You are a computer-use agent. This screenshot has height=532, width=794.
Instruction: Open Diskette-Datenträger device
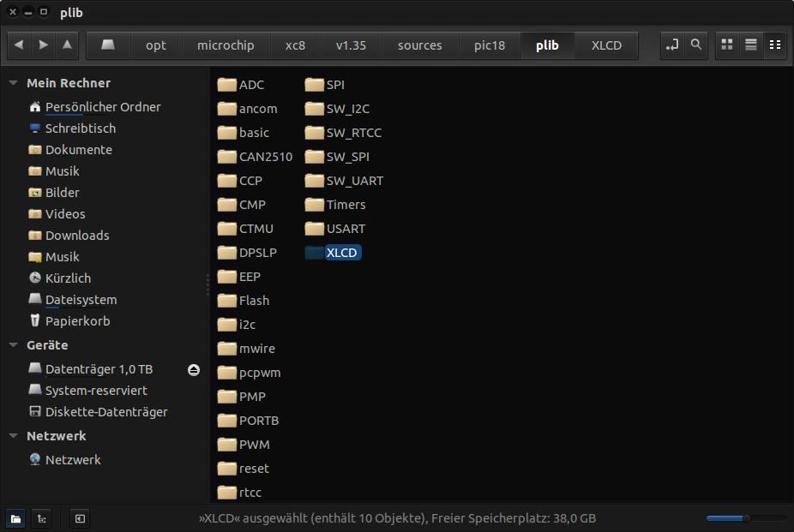tap(106, 412)
